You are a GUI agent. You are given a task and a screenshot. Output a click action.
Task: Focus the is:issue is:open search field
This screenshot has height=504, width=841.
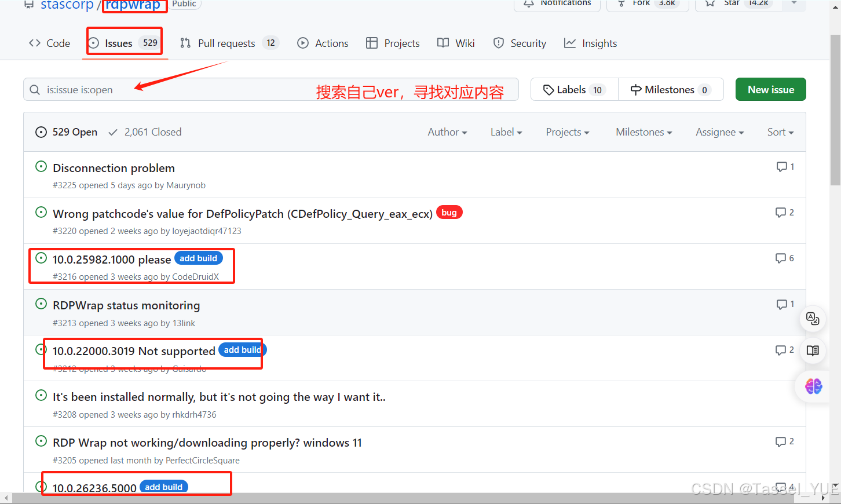(x=271, y=89)
